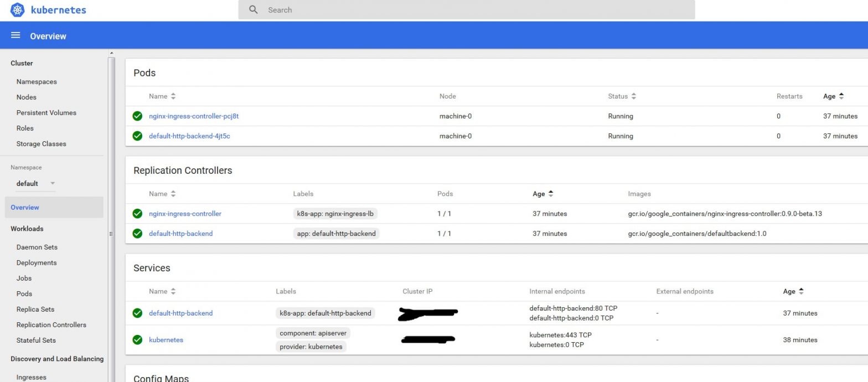Sort Services by Age arrow
The height and width of the screenshot is (382, 868).
coord(801,291)
